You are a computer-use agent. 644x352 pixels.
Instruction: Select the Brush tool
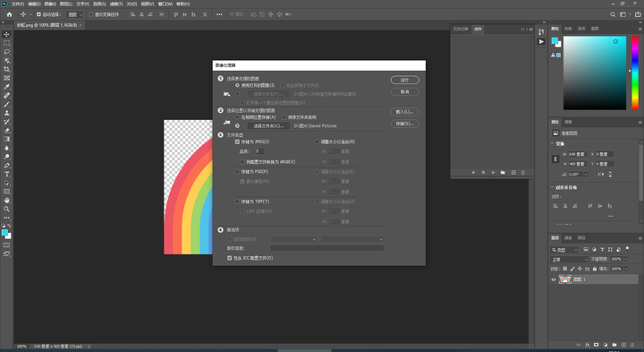(x=6, y=104)
